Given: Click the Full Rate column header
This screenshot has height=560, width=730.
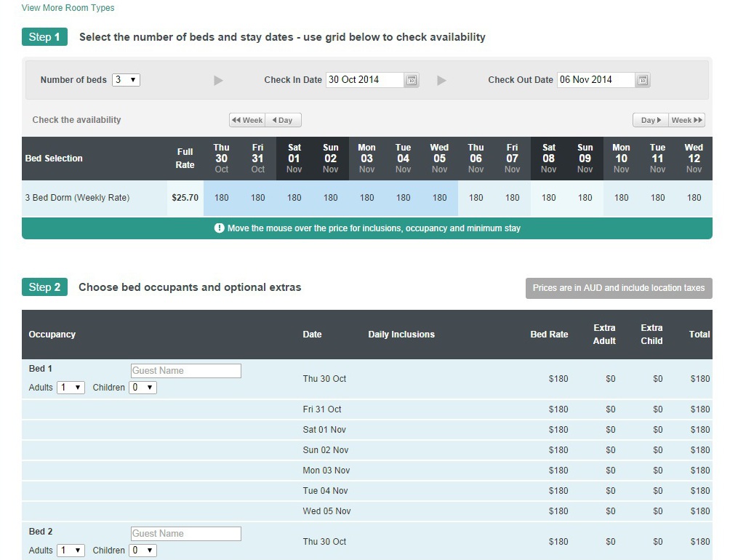Looking at the screenshot, I should coord(185,159).
